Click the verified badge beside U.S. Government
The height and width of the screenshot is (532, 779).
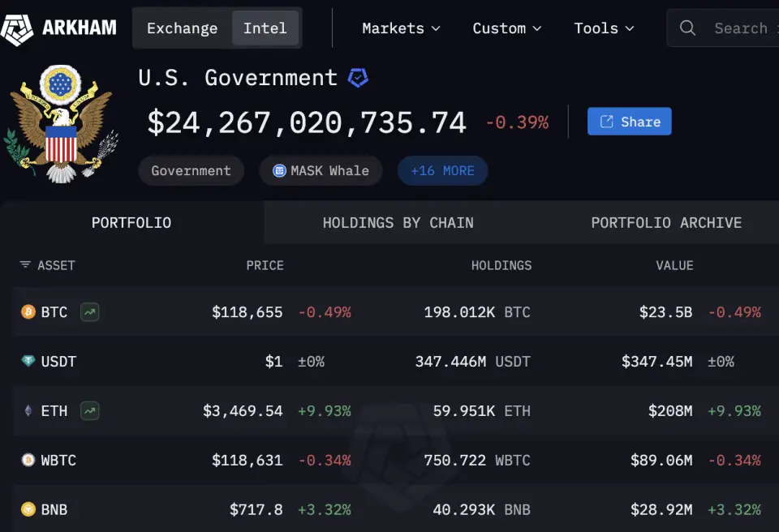coord(358,78)
